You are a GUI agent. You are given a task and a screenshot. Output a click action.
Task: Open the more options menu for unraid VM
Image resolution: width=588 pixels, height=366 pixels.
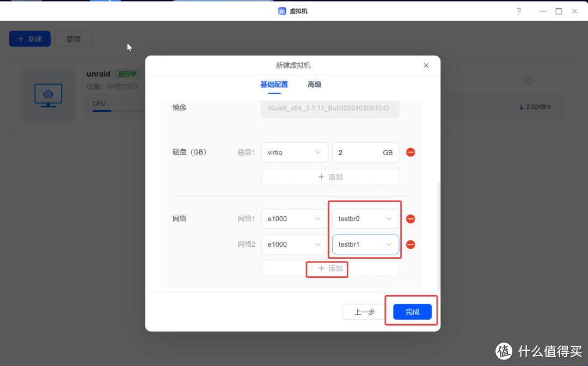point(553,80)
